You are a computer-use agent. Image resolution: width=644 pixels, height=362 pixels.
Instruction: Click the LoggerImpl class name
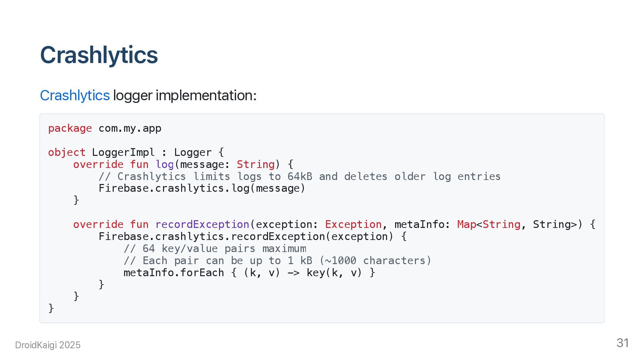click(123, 153)
